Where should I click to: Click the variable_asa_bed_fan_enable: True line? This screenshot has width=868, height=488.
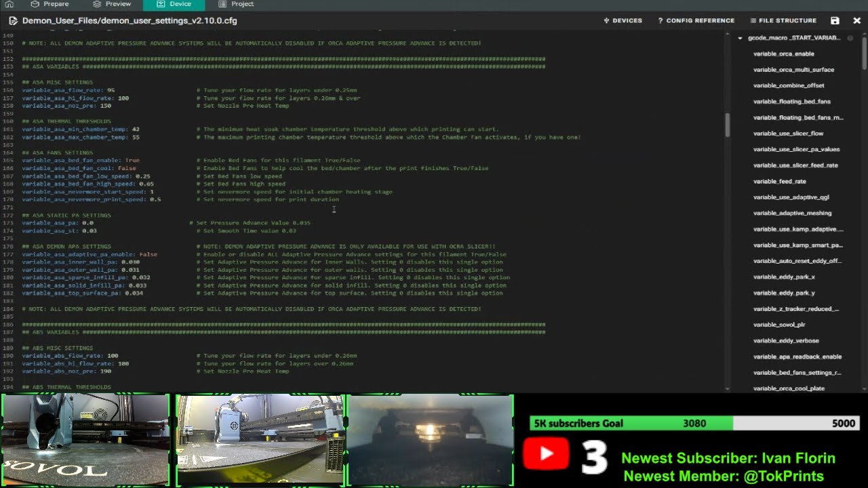(81, 161)
